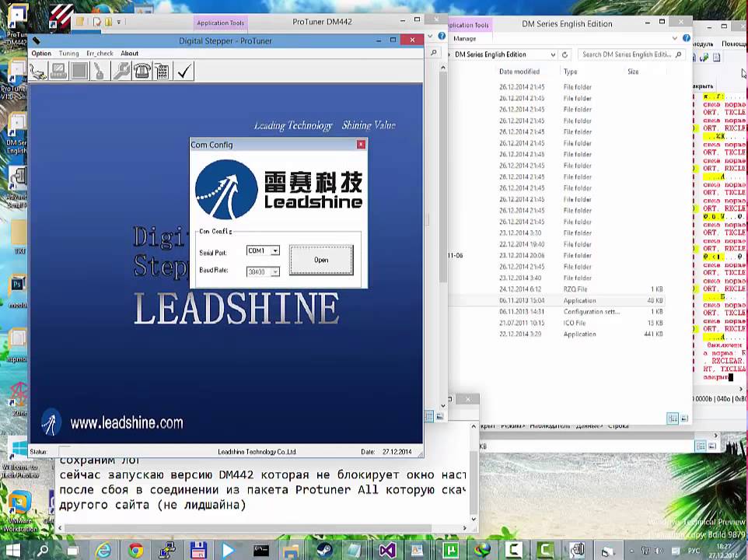Open the Tuning menu
This screenshot has height=560, width=748.
point(69,54)
